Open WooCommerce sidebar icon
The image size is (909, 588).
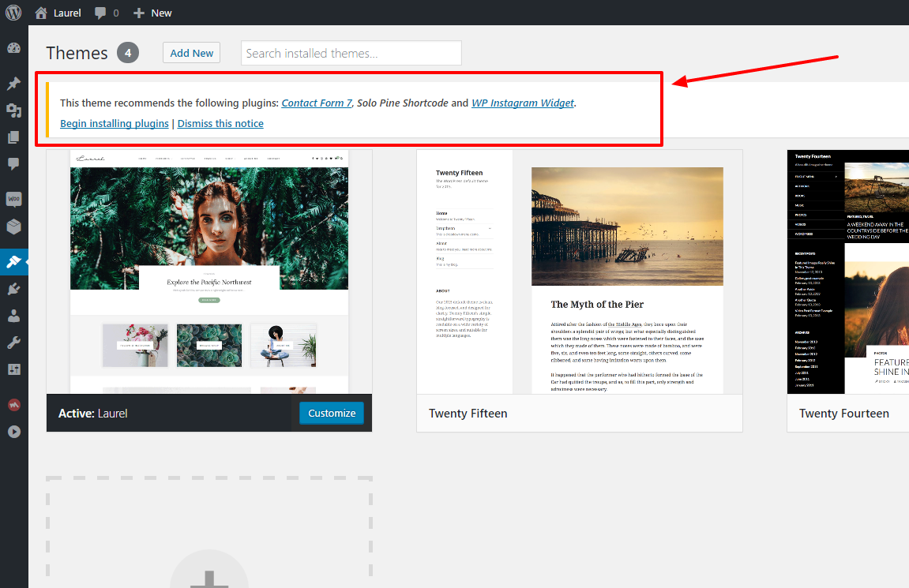click(14, 199)
